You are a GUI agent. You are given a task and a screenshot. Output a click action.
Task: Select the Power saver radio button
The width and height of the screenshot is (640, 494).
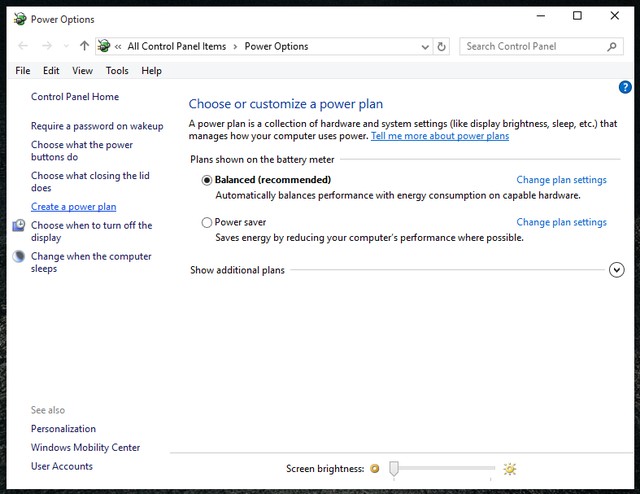coord(207,223)
